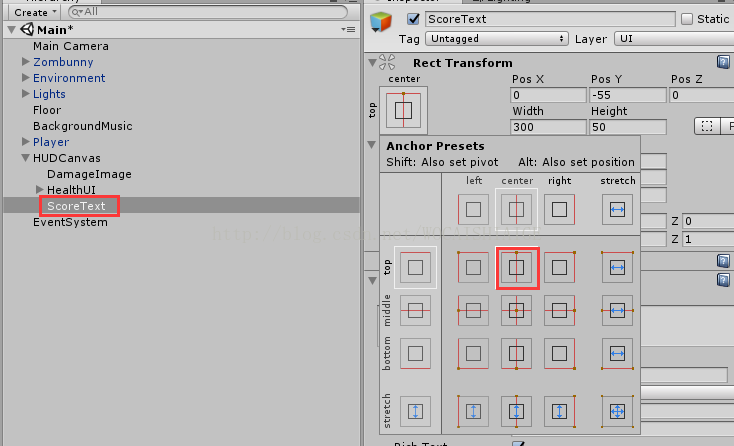This screenshot has height=446, width=734.
Task: Click the Z field showing 1
Action: 708,239
